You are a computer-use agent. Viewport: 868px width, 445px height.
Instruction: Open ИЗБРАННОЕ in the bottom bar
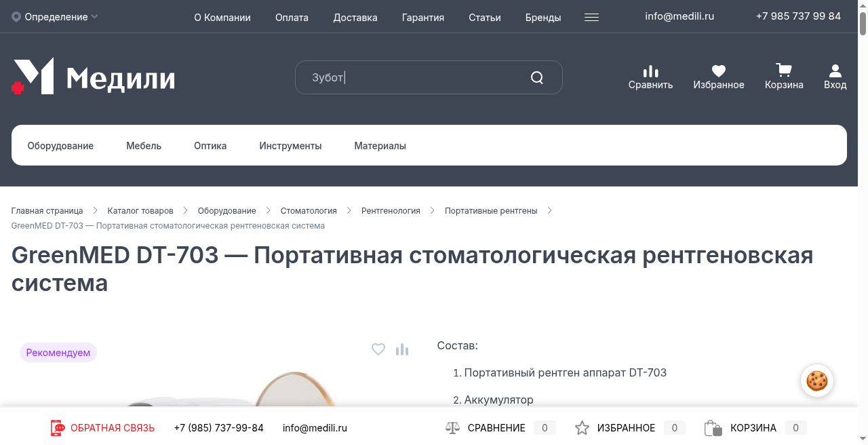tap(626, 428)
